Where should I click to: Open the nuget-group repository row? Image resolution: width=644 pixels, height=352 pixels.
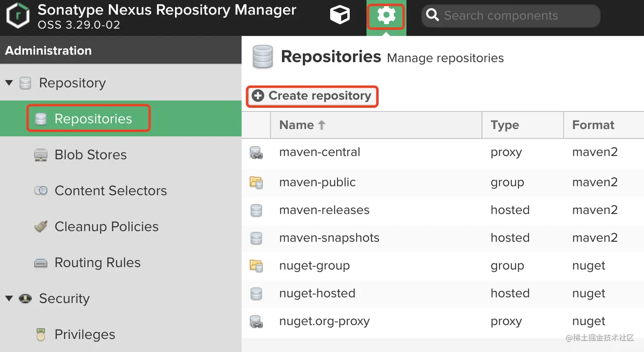(x=443, y=265)
